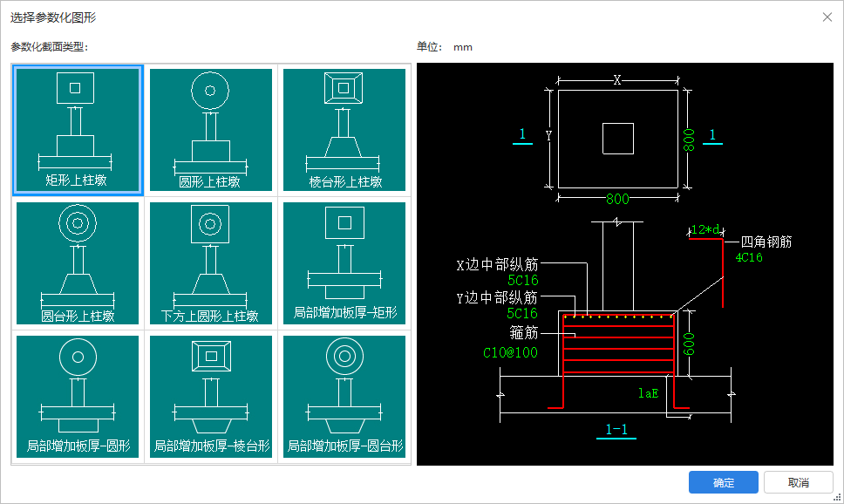
Task: Click the X边中部纵筋 label
Action: coord(497,264)
